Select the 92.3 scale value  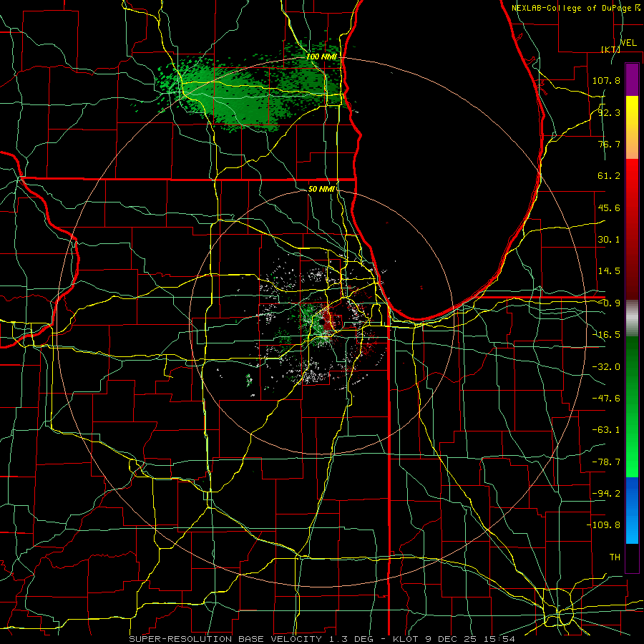pos(609,112)
